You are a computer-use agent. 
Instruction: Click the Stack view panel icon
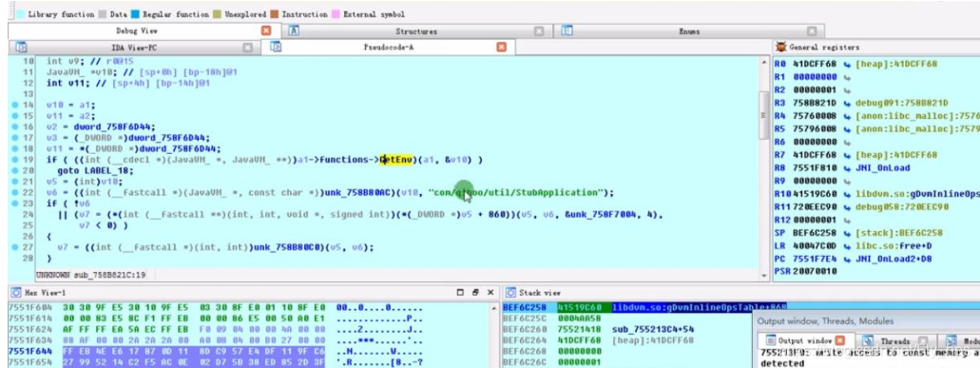point(510,292)
